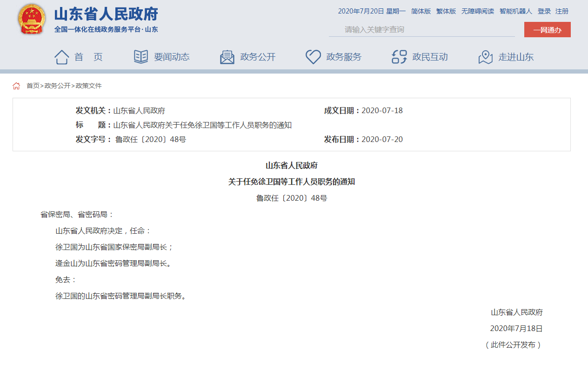Click the 山东省人民政府 site title
The image size is (588, 365).
106,14
